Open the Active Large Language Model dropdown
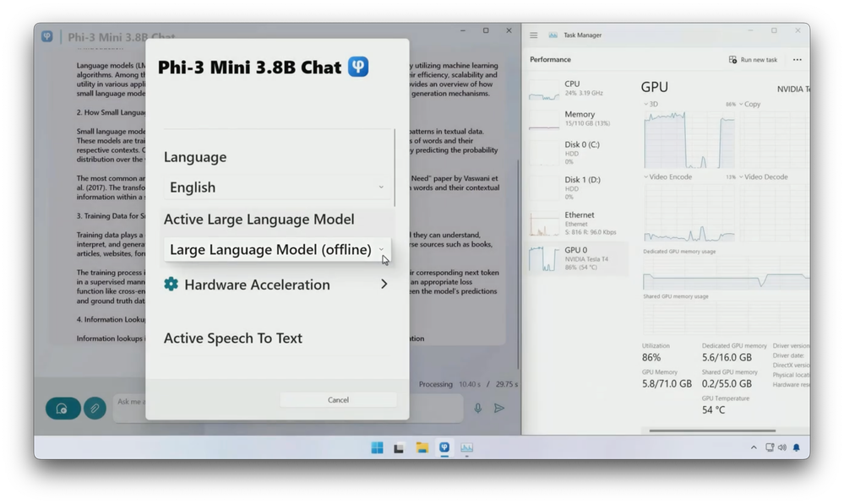Screen dimensions: 844x504 pos(277,250)
